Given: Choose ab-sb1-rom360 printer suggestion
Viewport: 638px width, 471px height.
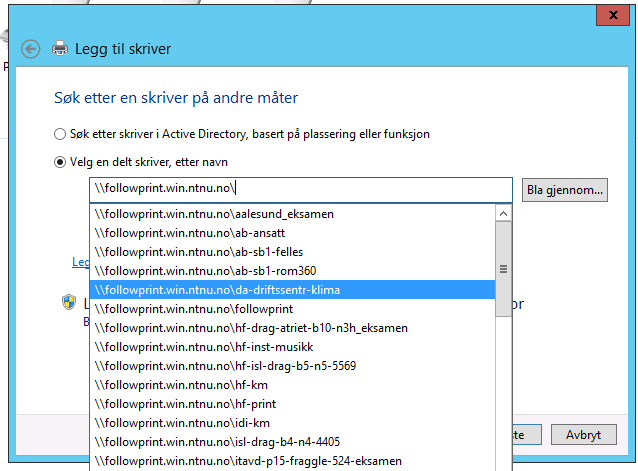Looking at the screenshot, I should click(292, 271).
